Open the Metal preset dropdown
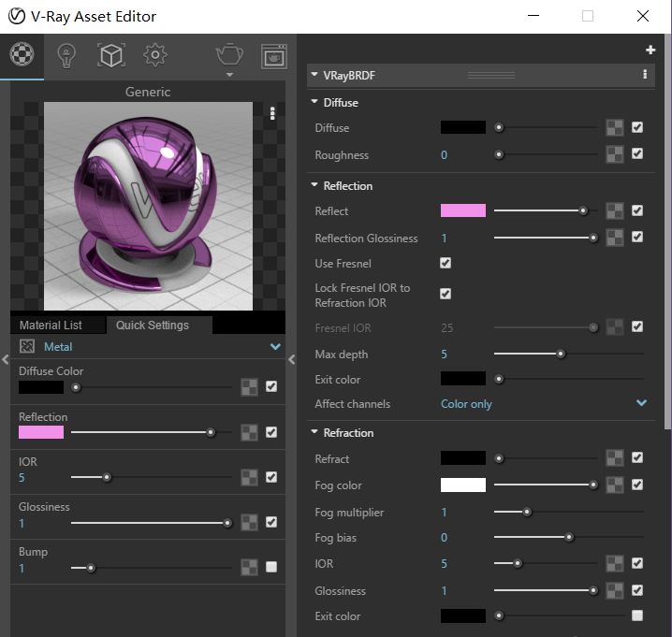672x637 pixels. (275, 346)
